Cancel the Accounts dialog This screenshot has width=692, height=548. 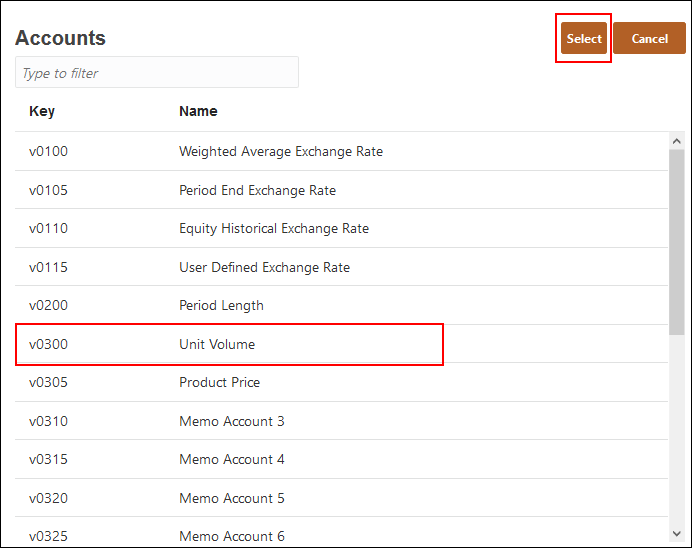coord(649,38)
